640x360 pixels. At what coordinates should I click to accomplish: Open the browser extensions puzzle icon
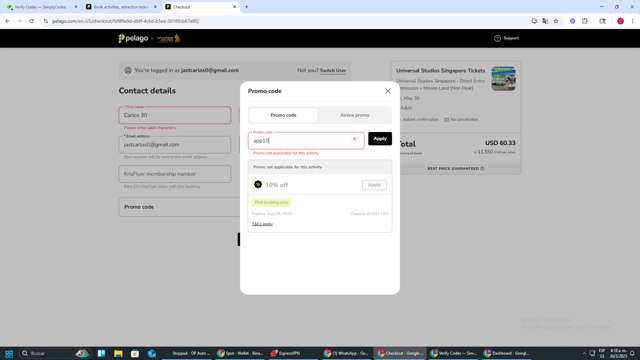[x=584, y=21]
